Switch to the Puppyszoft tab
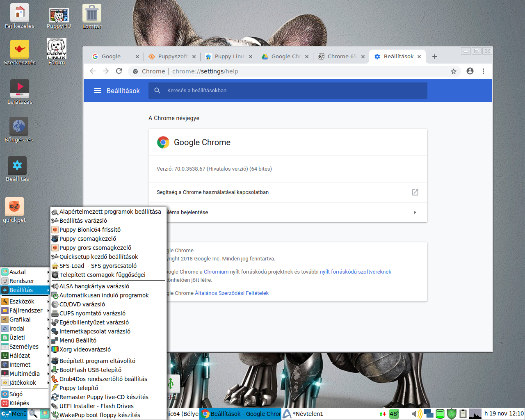525x420 pixels. 171,57
